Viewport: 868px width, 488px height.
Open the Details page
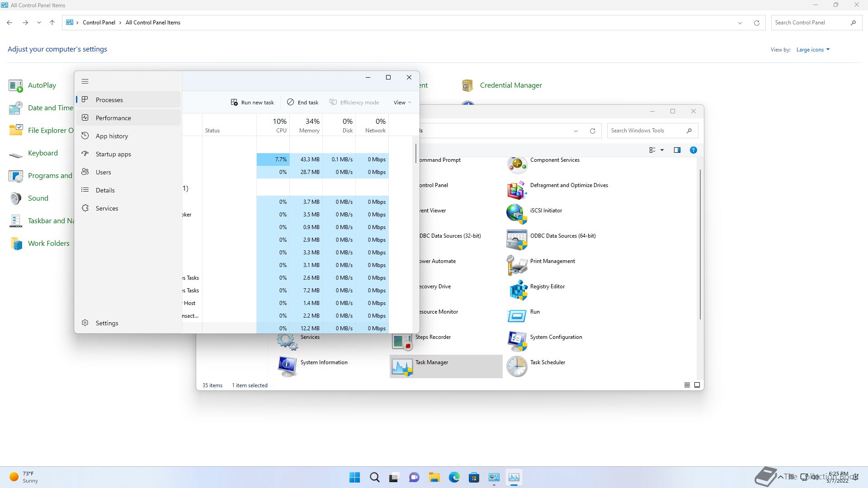[x=128, y=190]
